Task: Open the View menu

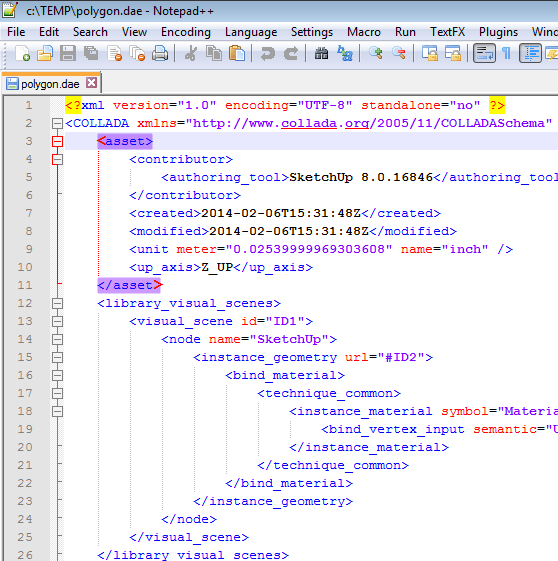Action: 134,32
